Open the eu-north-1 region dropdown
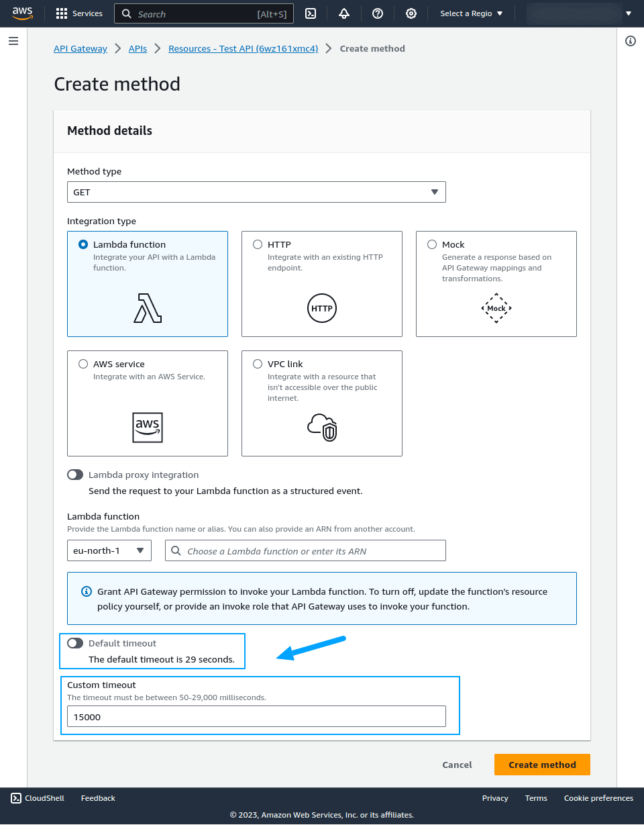Screen dimensions: 644x825 pos(109,550)
